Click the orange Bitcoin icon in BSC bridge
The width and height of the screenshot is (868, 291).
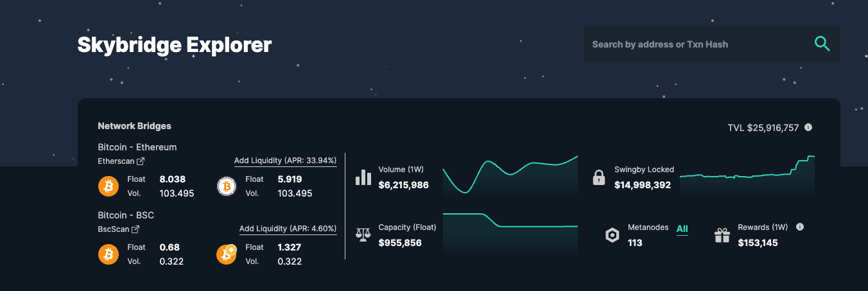(108, 254)
